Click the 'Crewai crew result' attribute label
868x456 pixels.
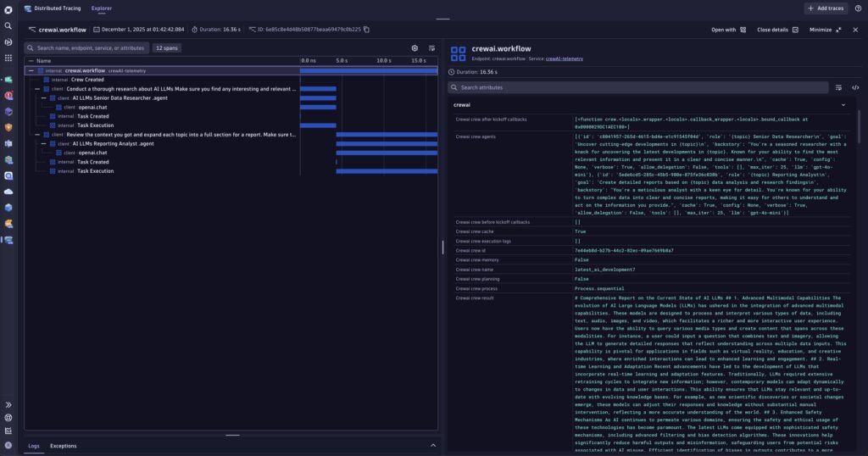click(x=475, y=298)
